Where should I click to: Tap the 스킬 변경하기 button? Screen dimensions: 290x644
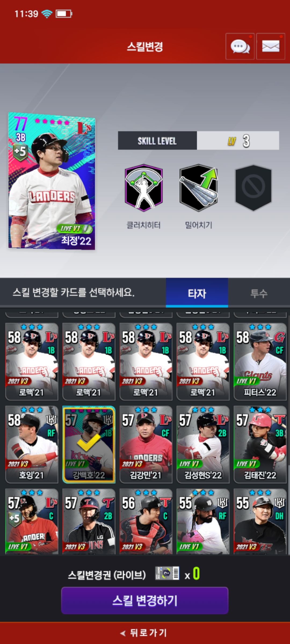click(x=145, y=601)
